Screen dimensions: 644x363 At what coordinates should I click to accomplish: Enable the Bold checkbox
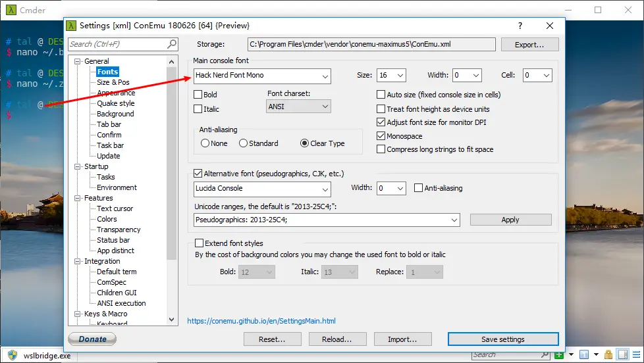198,94
